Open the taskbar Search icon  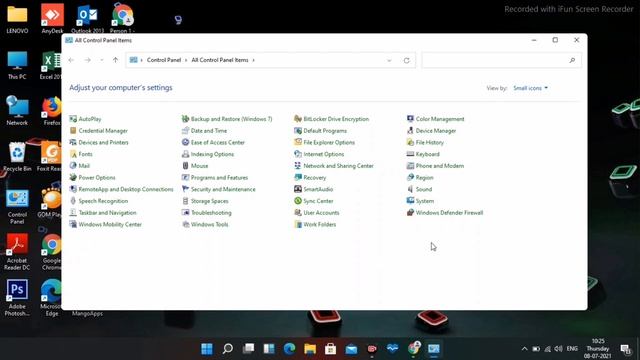click(x=228, y=349)
